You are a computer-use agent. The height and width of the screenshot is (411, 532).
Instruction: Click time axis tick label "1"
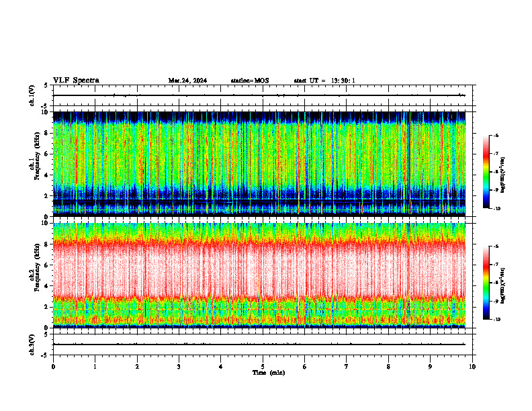click(95, 367)
